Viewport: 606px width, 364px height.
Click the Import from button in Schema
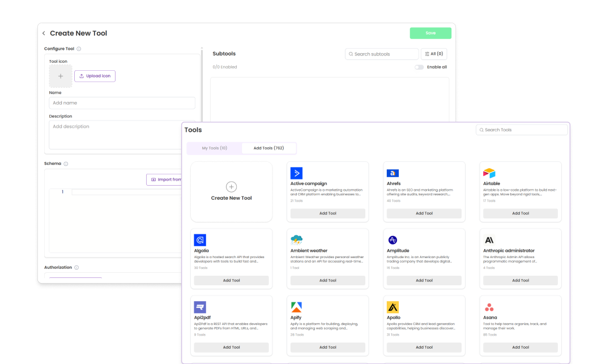164,179
